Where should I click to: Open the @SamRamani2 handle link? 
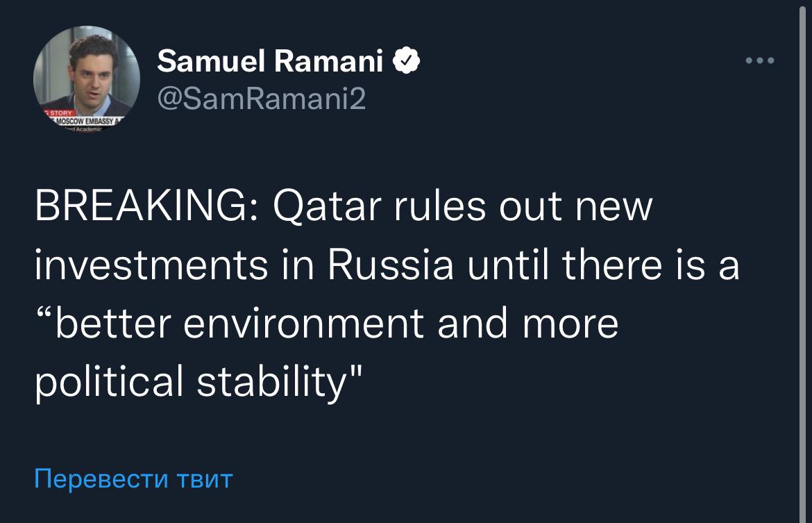(261, 101)
